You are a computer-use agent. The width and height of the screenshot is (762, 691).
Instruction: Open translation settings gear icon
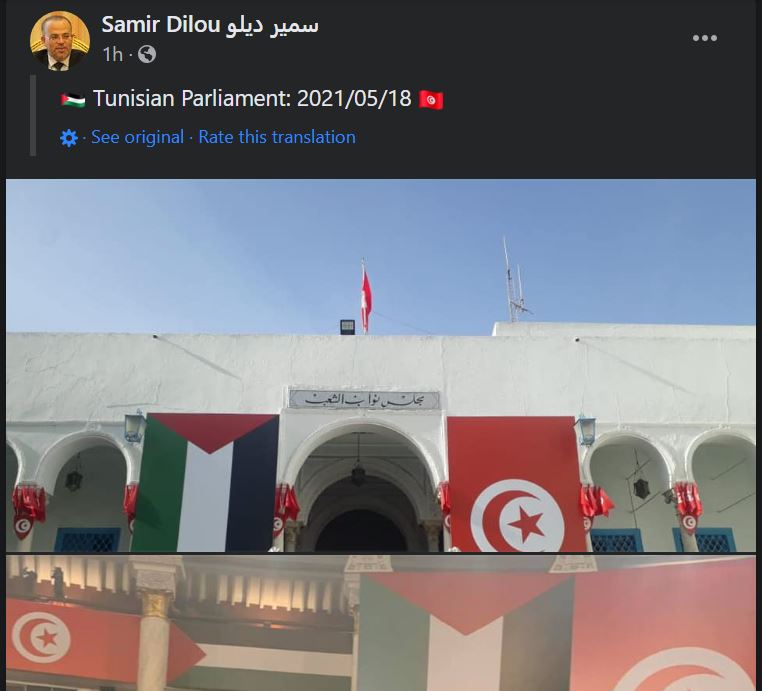point(69,138)
